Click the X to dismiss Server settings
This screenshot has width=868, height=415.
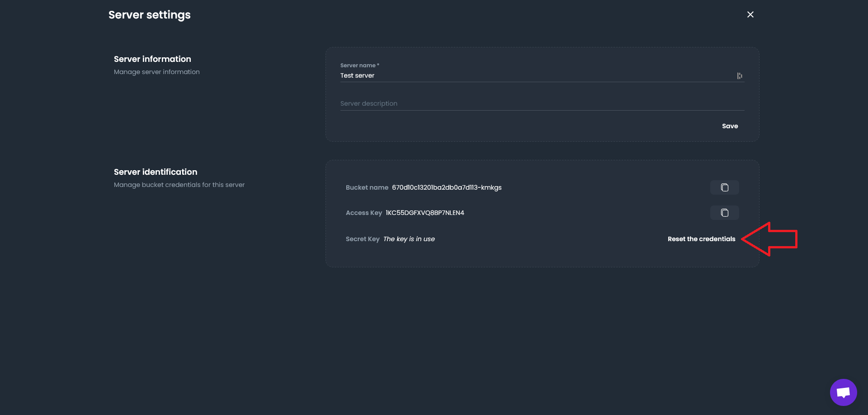tap(750, 14)
